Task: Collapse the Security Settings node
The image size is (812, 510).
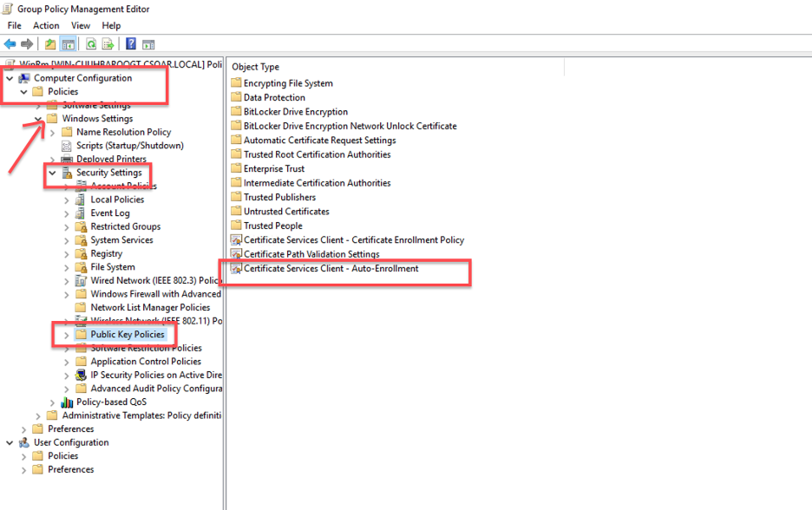Action: [51, 172]
